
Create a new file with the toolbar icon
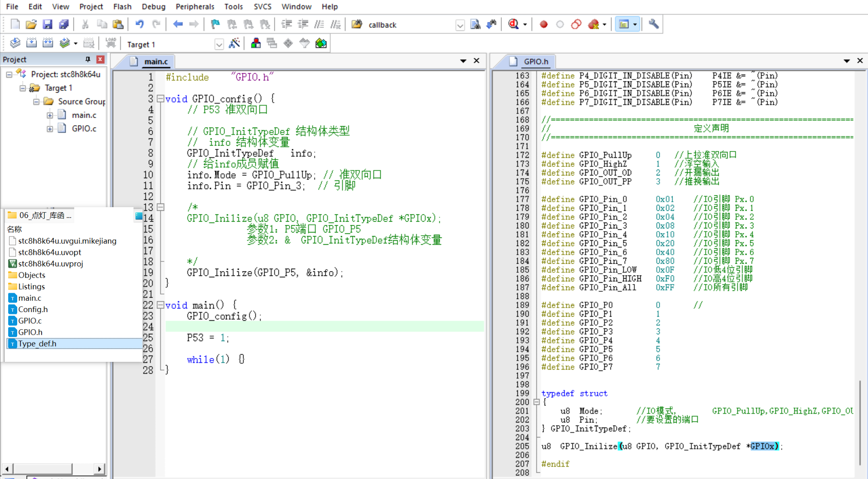[15, 24]
